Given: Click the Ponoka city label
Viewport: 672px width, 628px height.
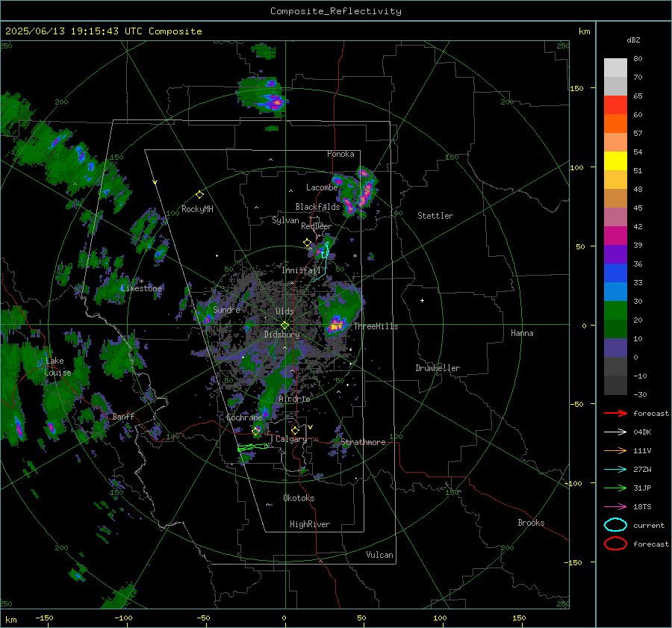Looking at the screenshot, I should pyautogui.click(x=340, y=154).
